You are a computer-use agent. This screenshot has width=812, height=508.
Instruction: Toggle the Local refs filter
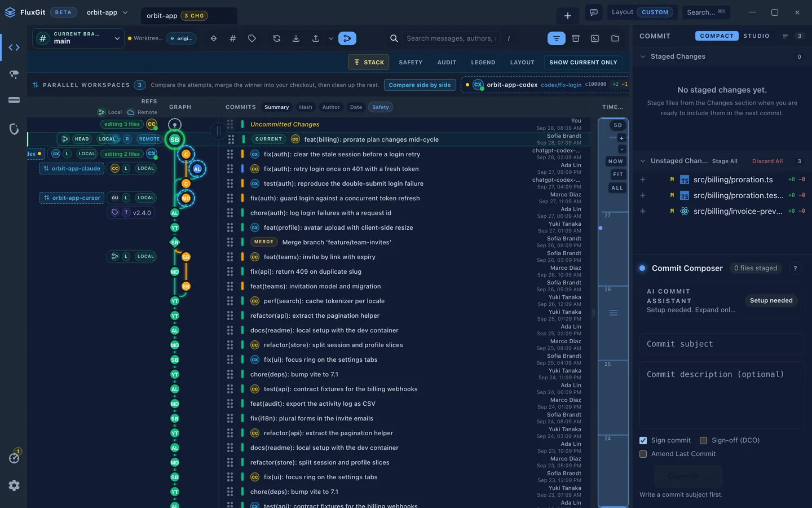[x=109, y=112]
